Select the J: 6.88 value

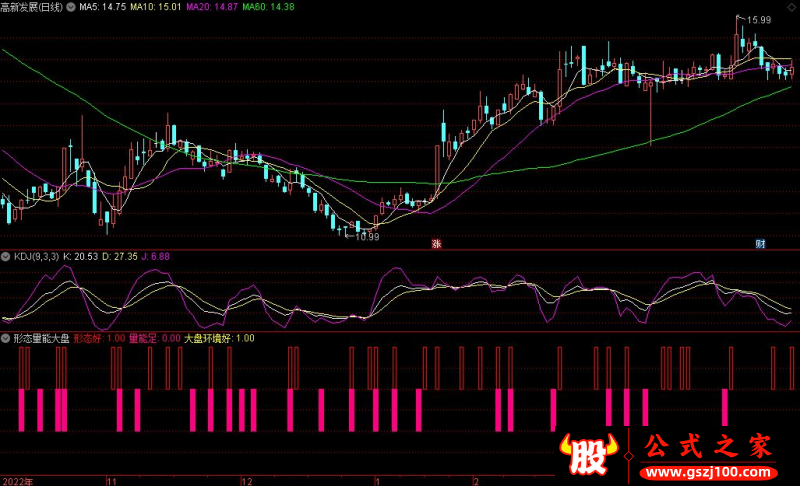(155, 257)
